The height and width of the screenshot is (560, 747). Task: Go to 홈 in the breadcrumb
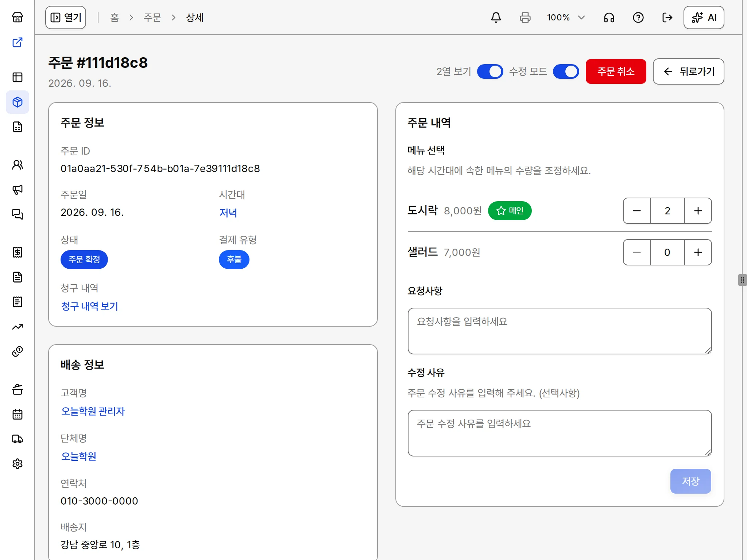click(115, 17)
